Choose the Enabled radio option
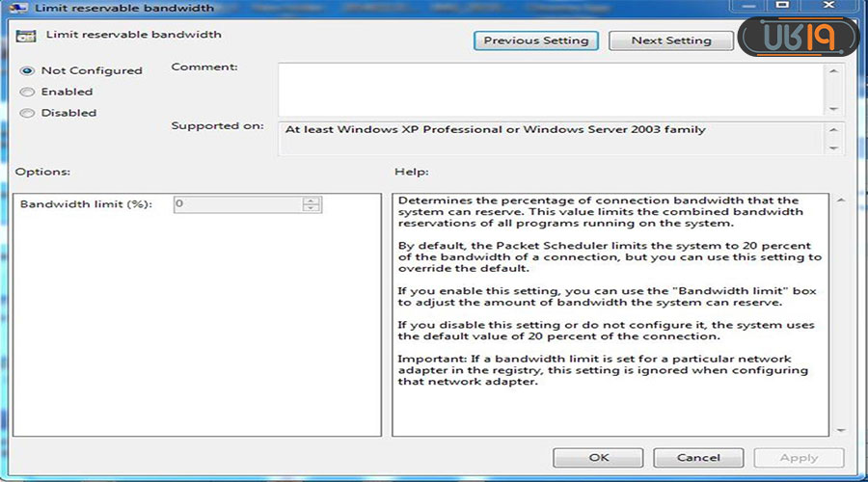 click(27, 92)
